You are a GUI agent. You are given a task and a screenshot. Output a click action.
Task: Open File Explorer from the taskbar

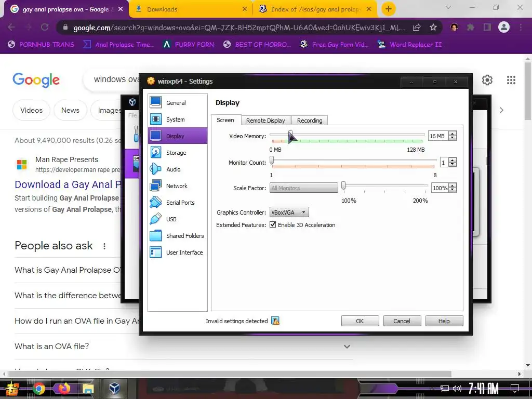click(x=88, y=389)
